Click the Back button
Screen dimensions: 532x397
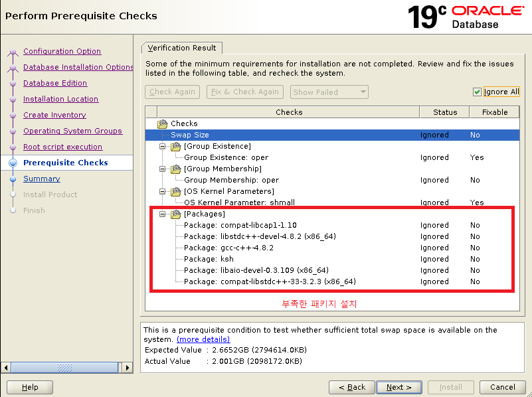coord(352,387)
